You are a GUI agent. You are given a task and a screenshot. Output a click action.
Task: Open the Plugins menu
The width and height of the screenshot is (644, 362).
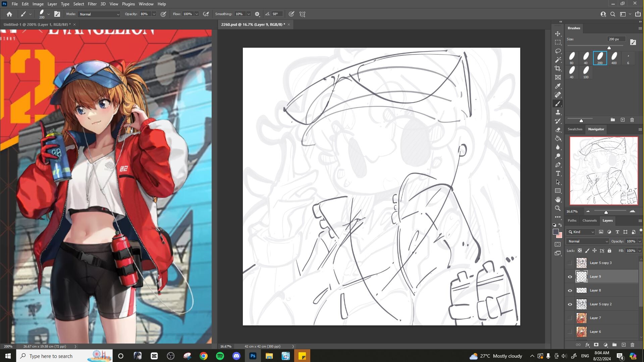click(128, 4)
